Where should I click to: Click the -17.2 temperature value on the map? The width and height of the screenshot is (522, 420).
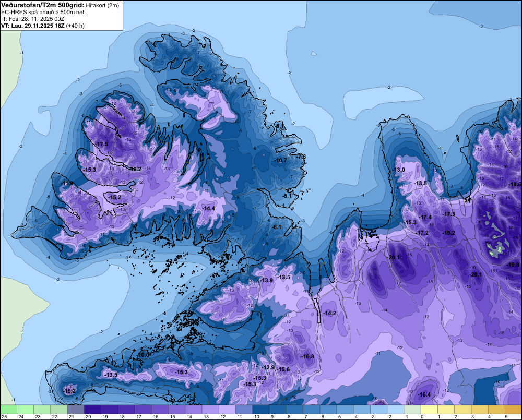422,233
